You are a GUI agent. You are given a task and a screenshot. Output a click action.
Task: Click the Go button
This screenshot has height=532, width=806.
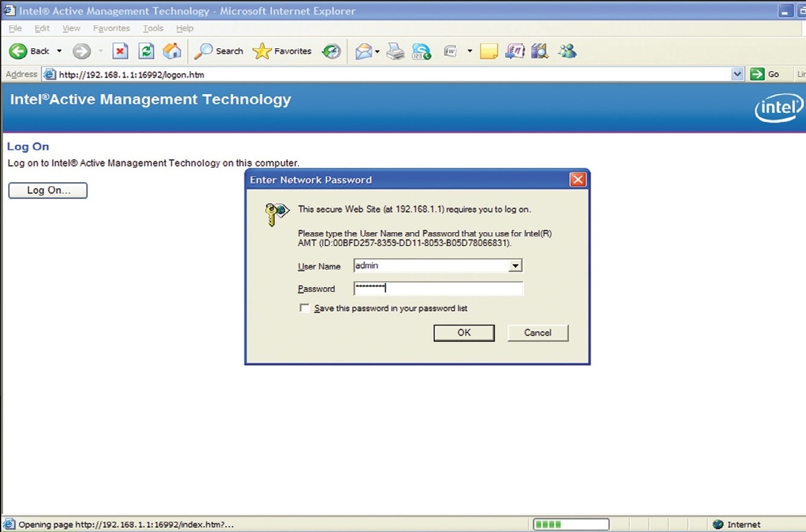click(766, 74)
